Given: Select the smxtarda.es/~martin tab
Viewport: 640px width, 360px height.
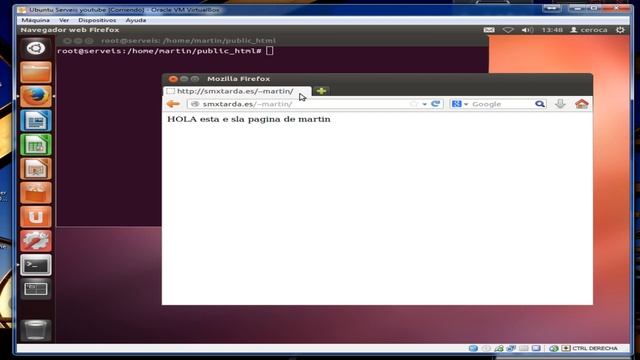Looking at the screenshot, I should 237,91.
